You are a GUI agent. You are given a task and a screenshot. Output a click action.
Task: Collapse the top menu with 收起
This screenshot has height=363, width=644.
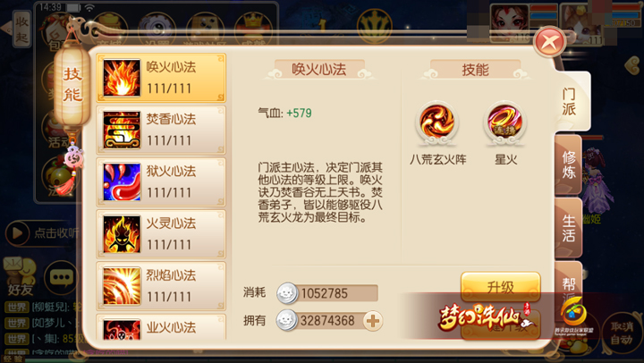(x=21, y=30)
